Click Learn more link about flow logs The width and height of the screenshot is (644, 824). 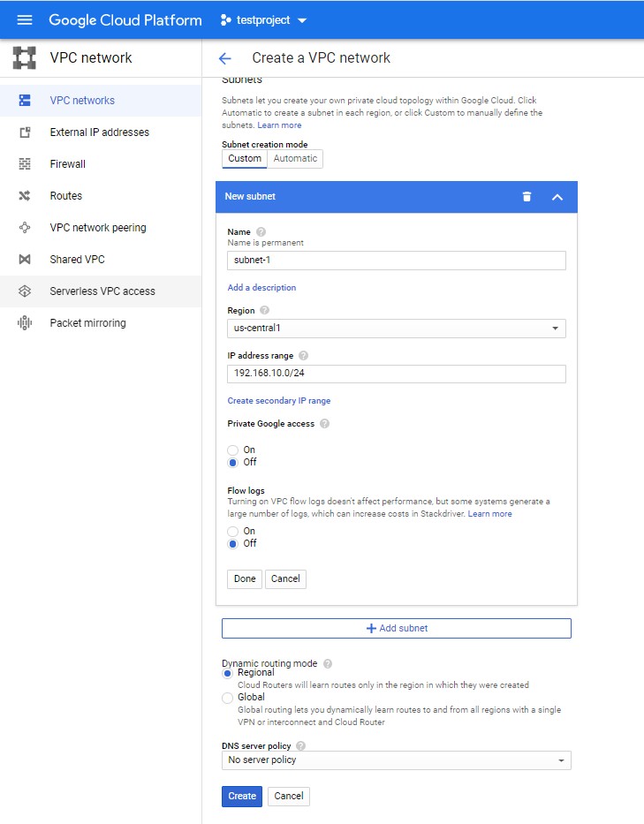[x=490, y=514]
